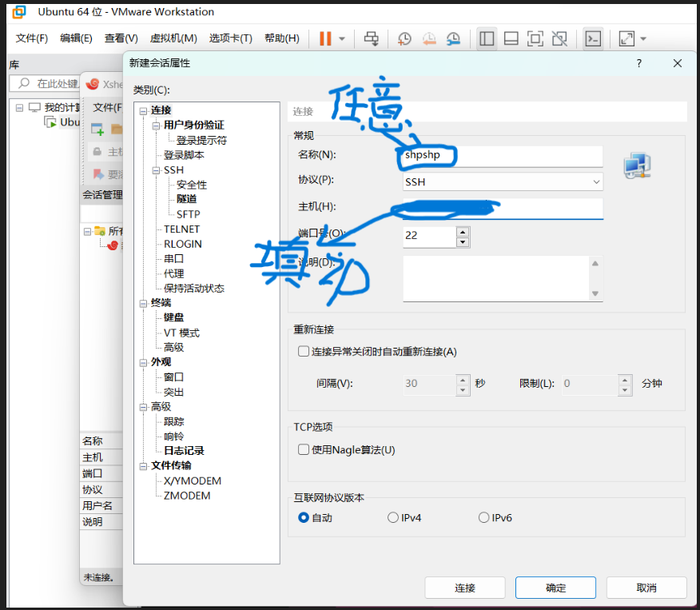The width and height of the screenshot is (700, 610).
Task: Select the 自动 protocol version radio button
Action: tap(304, 517)
